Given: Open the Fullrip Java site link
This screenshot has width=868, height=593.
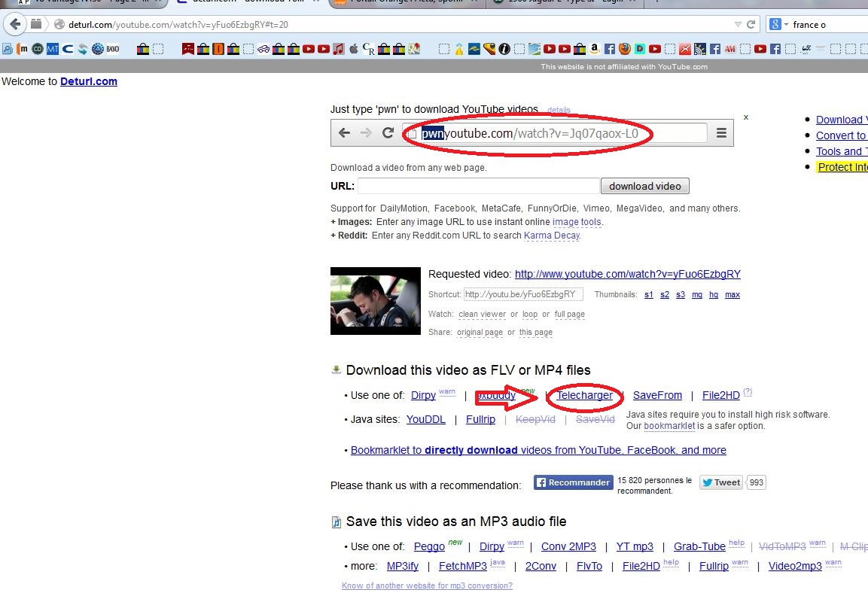Looking at the screenshot, I should point(480,419).
